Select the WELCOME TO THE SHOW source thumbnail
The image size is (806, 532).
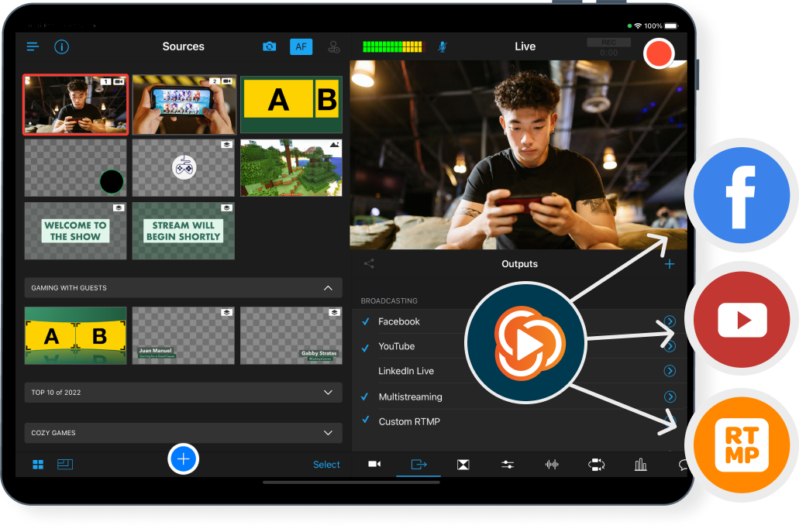[x=75, y=231]
